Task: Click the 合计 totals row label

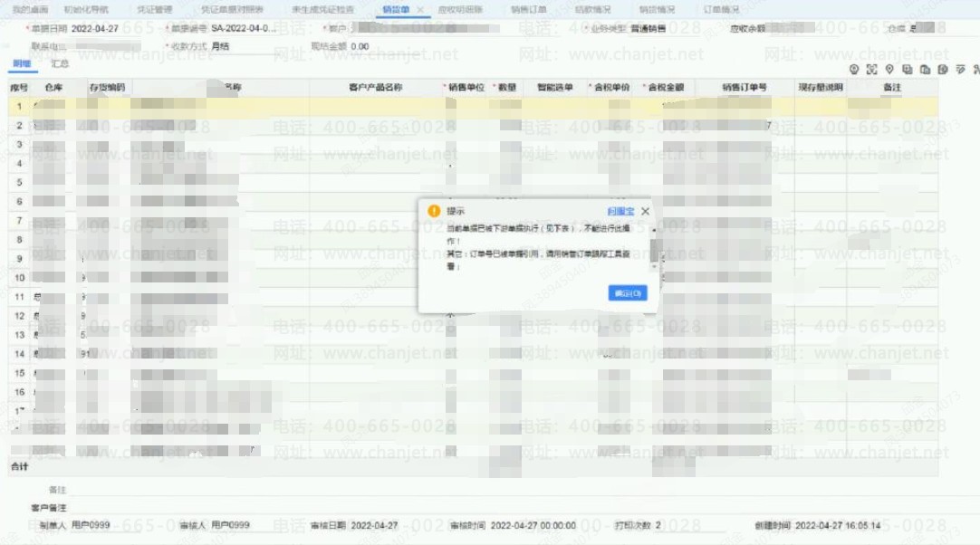Action: [19, 466]
